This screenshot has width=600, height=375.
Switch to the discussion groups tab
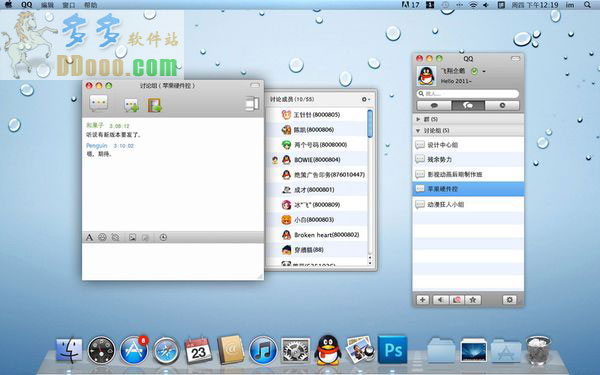coord(468,105)
